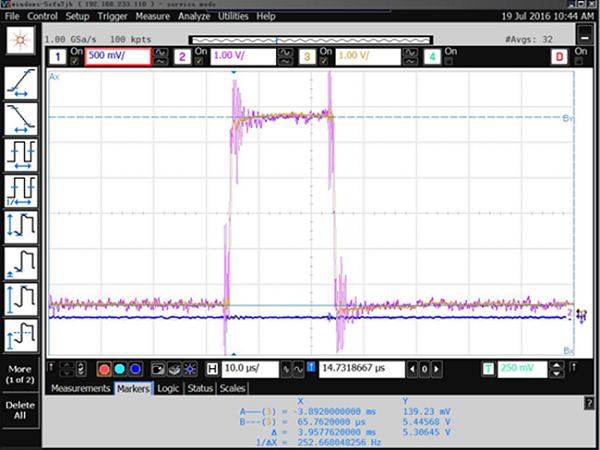Viewport: 600px width, 450px height.
Task: Select the frequency measurement icon
Action: coord(21,190)
